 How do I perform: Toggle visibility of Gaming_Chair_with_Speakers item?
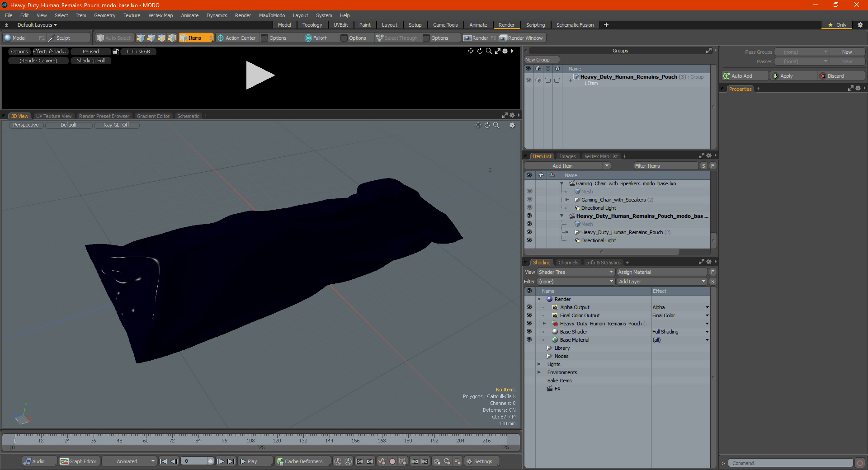click(x=529, y=200)
